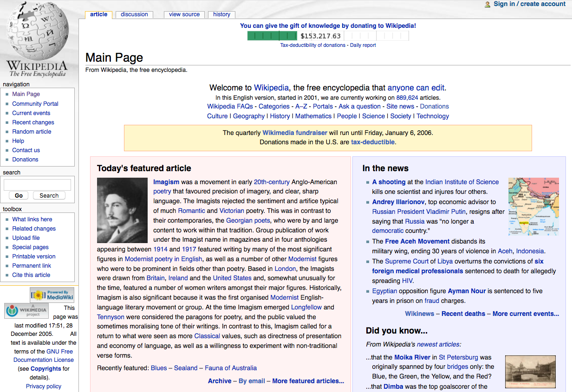
Task: Open the Longfellow link
Action: pyautogui.click(x=306, y=307)
